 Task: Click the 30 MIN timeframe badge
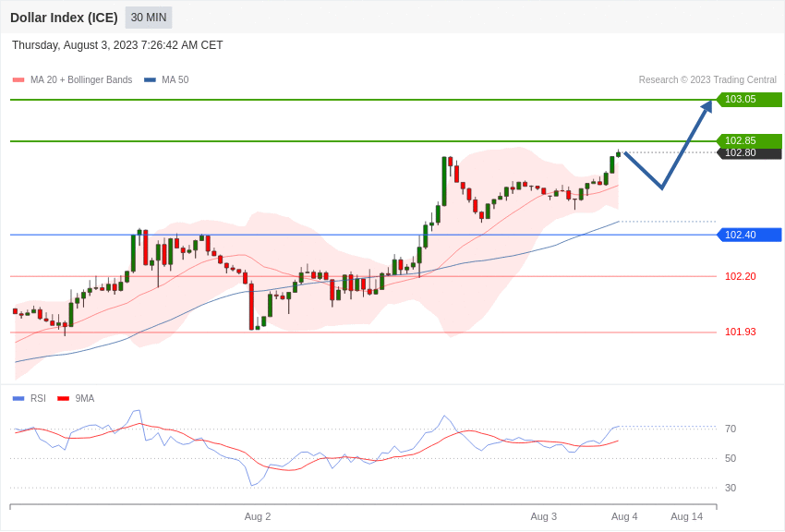149,18
